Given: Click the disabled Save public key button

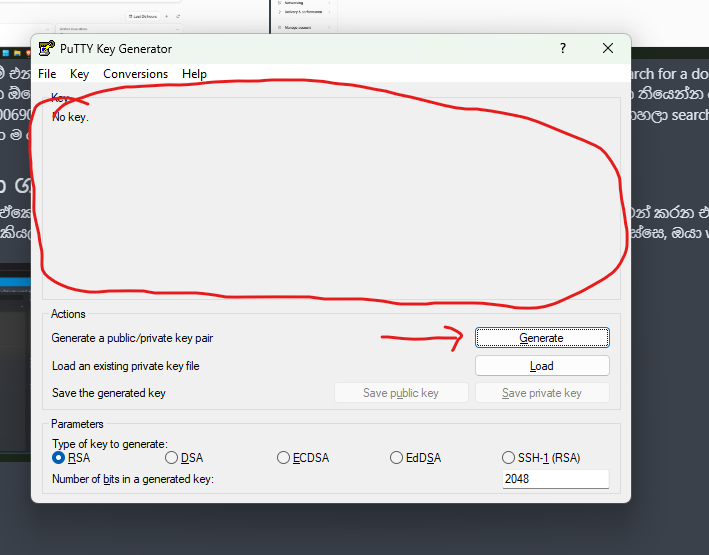Looking at the screenshot, I should (x=401, y=393).
